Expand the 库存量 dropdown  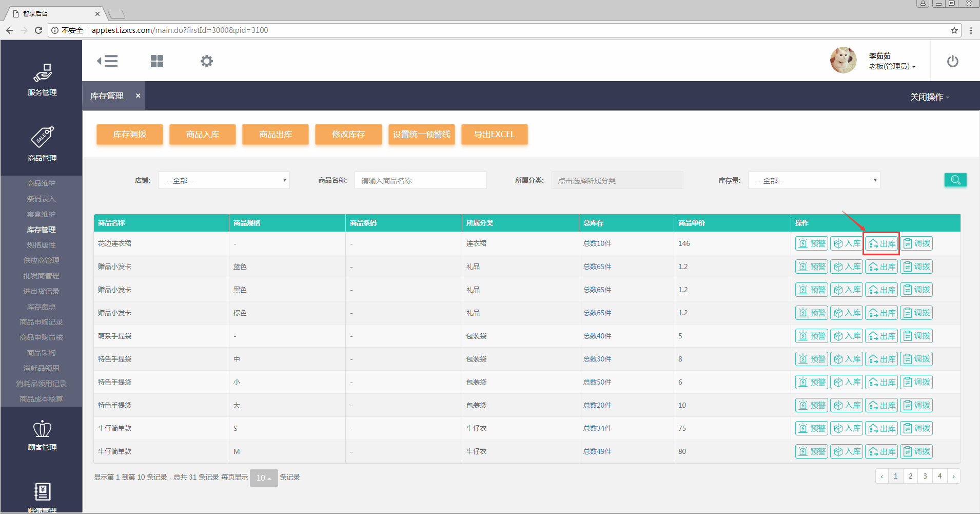(x=814, y=180)
